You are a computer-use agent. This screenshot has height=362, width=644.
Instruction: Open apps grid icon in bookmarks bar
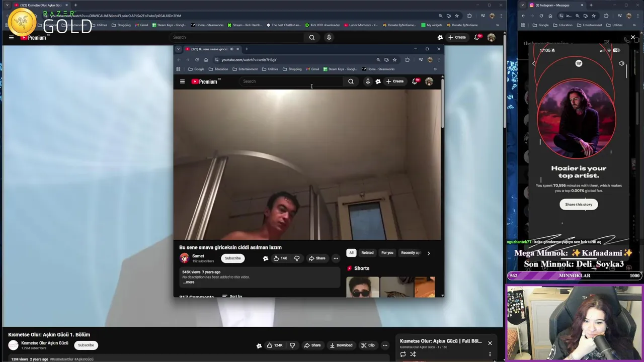(x=178, y=69)
